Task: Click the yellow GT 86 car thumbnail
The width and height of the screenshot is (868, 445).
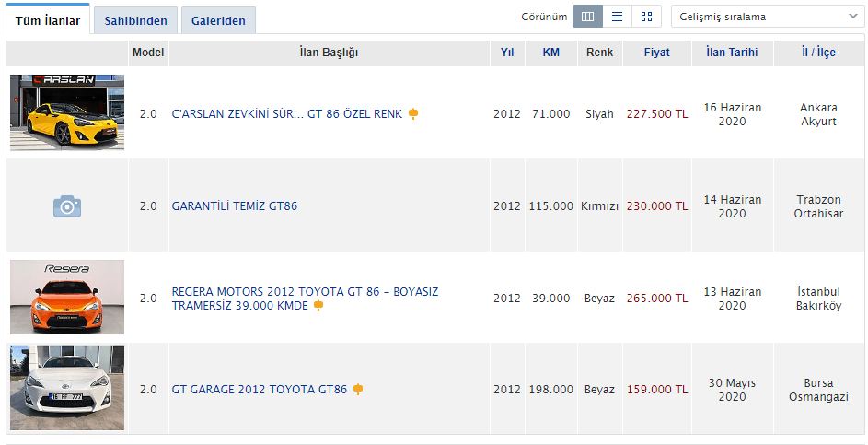Action: [67, 112]
